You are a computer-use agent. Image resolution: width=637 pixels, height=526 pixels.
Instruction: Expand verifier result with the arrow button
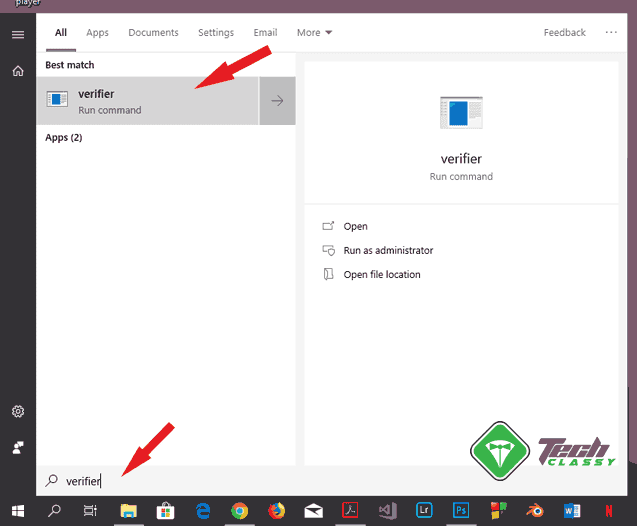click(x=277, y=101)
